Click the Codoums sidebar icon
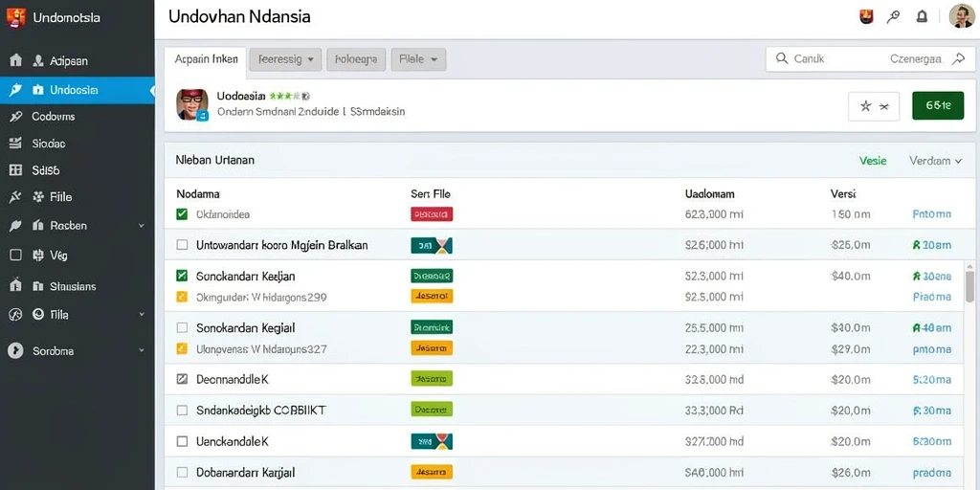 click(16, 116)
